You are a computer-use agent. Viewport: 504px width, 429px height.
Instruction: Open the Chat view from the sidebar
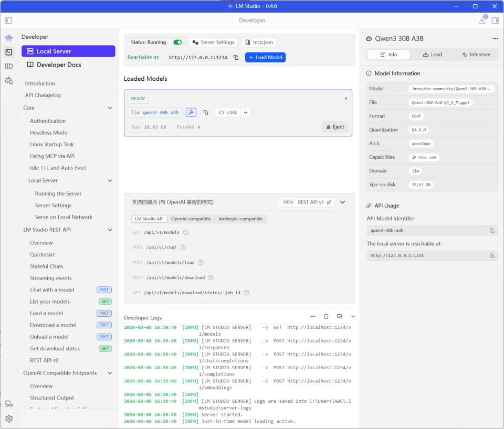[9, 38]
